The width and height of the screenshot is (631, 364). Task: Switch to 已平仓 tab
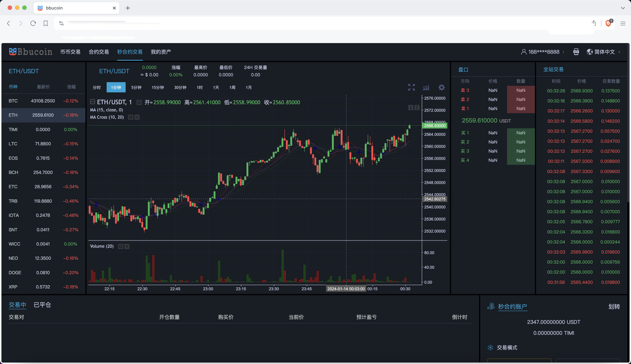(x=42, y=305)
